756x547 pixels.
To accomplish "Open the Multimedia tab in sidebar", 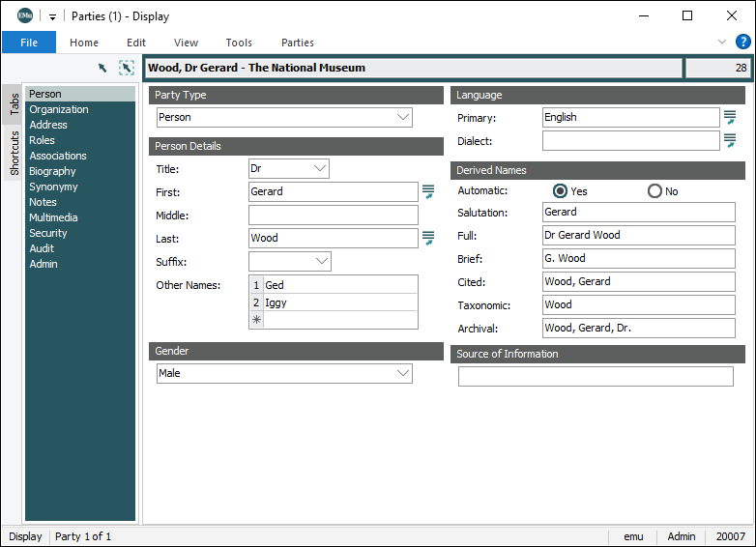I will (53, 217).
